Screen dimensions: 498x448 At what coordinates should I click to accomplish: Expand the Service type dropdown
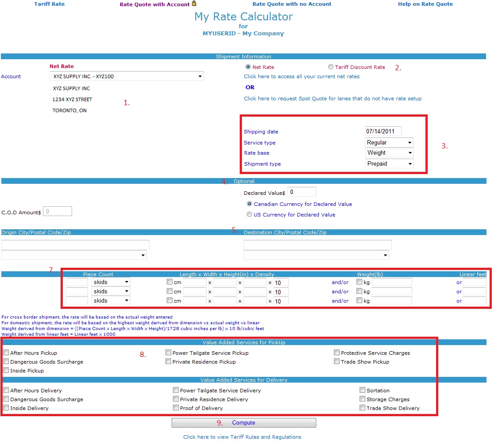[x=389, y=143]
